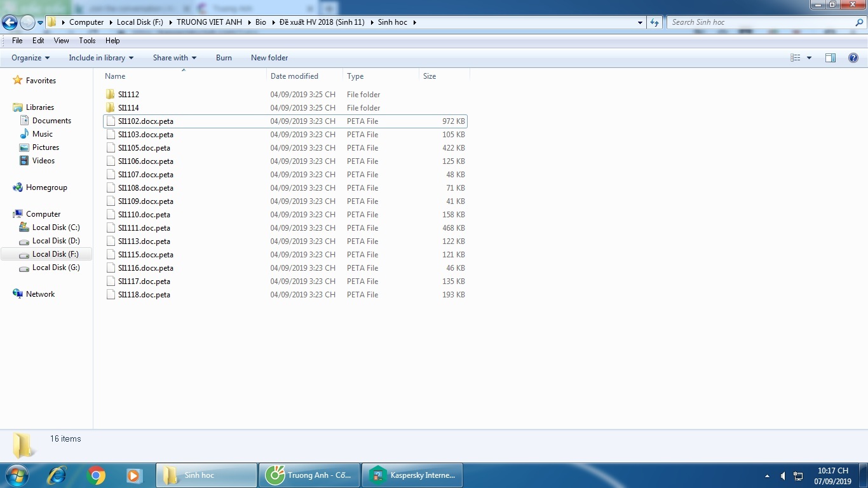Select the SII110.doc.peta file icon
This screenshot has height=488, width=868.
111,215
